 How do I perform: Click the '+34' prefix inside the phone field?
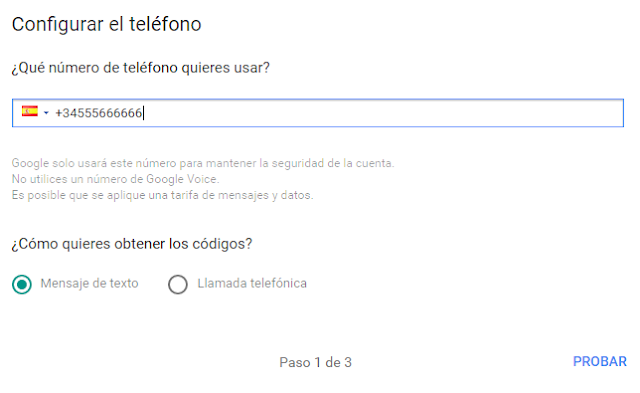[65, 113]
